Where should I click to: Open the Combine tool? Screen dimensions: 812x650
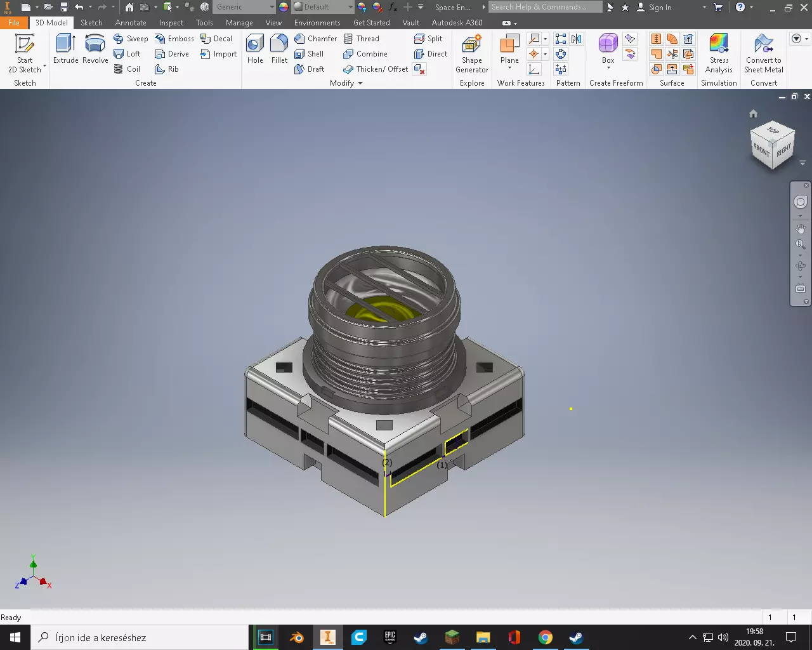(x=365, y=54)
